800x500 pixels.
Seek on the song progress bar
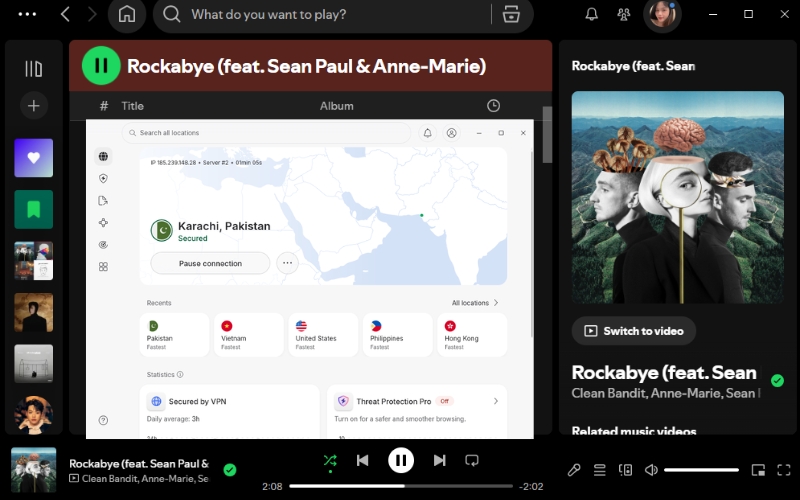click(401, 486)
